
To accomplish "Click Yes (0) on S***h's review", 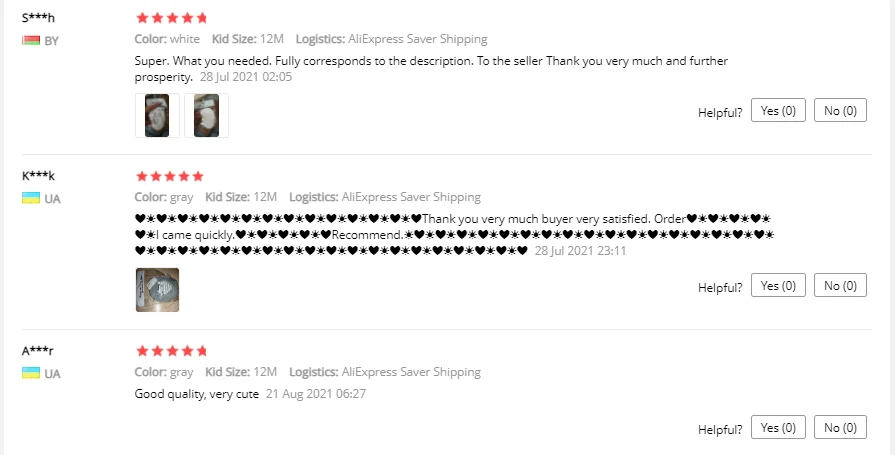I will 778,110.
